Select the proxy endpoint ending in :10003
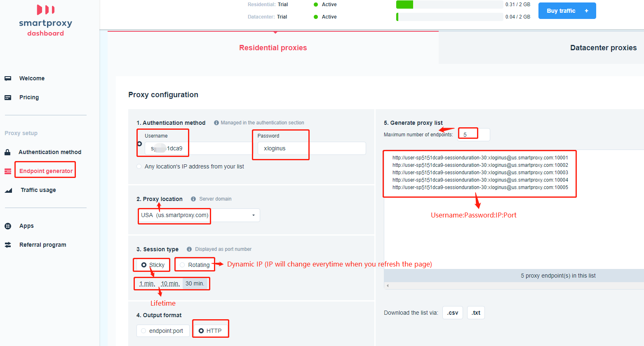This screenshot has width=644, height=346. [480, 173]
